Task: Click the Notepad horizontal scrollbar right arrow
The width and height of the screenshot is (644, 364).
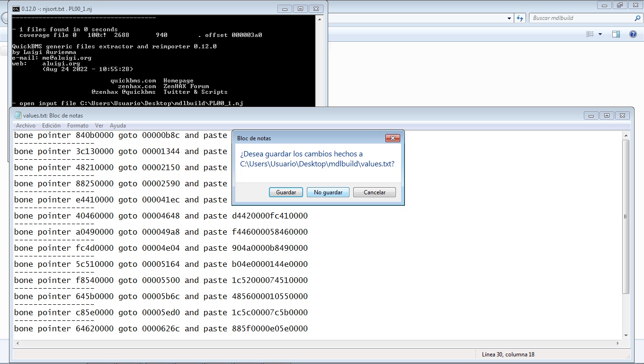Action: [x=618, y=343]
